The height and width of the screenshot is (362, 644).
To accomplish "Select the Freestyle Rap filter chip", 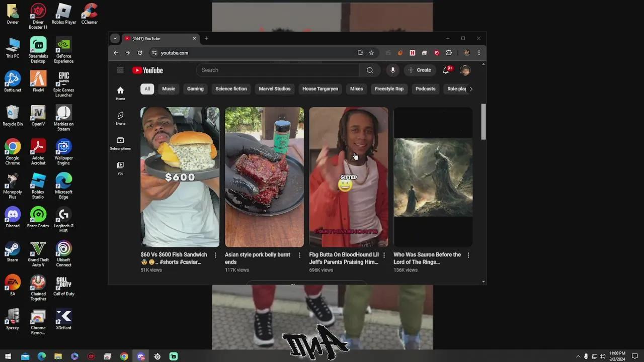I will (x=389, y=89).
